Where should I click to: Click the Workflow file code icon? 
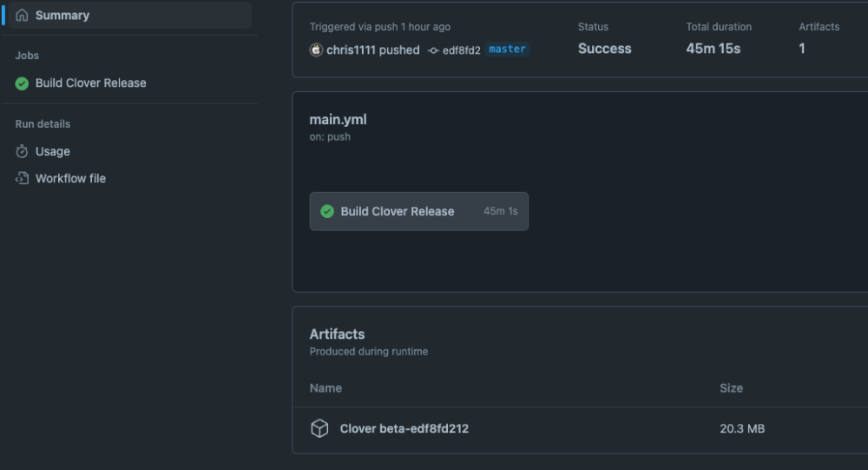(x=22, y=178)
